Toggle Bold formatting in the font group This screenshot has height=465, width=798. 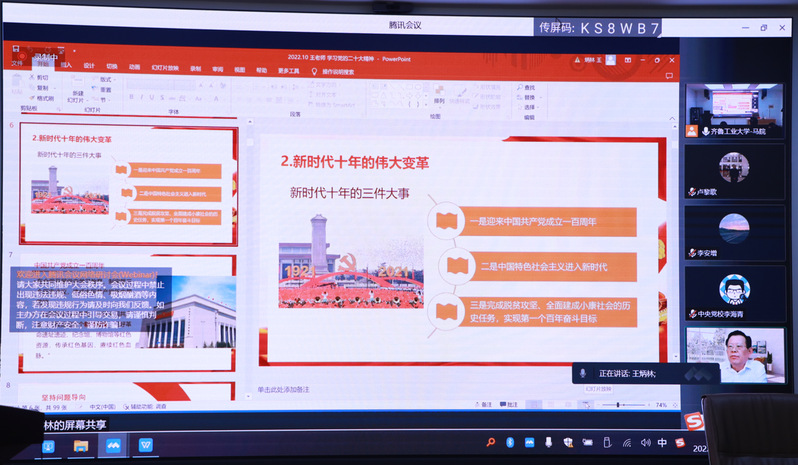(x=131, y=97)
